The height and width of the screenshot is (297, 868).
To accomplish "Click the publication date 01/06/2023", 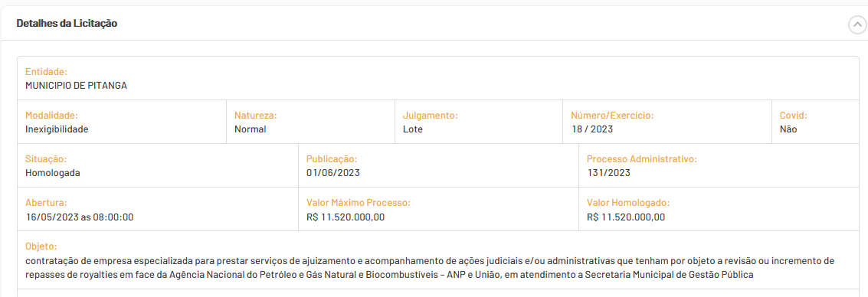I will pyautogui.click(x=333, y=173).
